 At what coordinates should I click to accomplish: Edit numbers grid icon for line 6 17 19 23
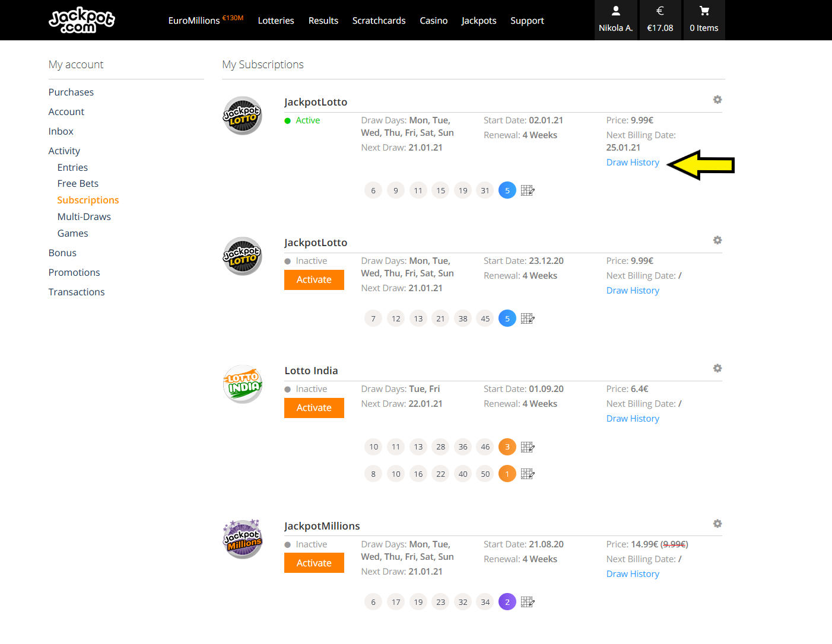pos(528,602)
